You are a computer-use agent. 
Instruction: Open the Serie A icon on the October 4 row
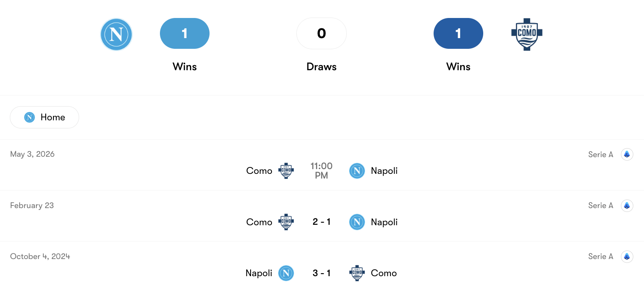click(627, 256)
